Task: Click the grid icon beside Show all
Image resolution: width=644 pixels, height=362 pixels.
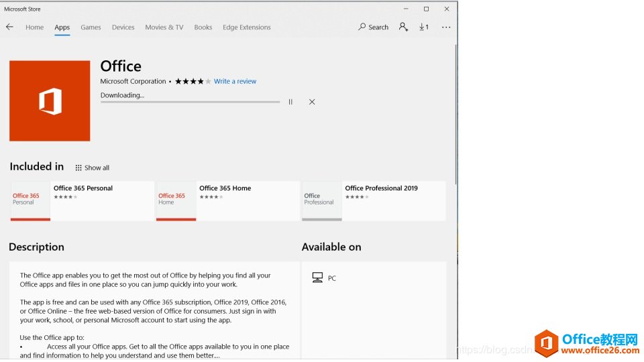Action: (78, 168)
